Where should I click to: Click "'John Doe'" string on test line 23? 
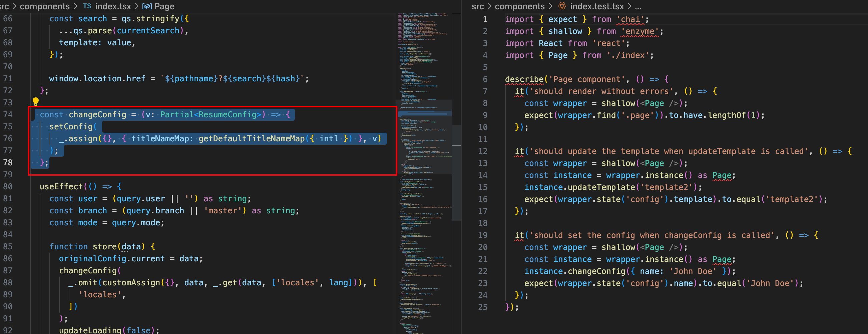770,283
